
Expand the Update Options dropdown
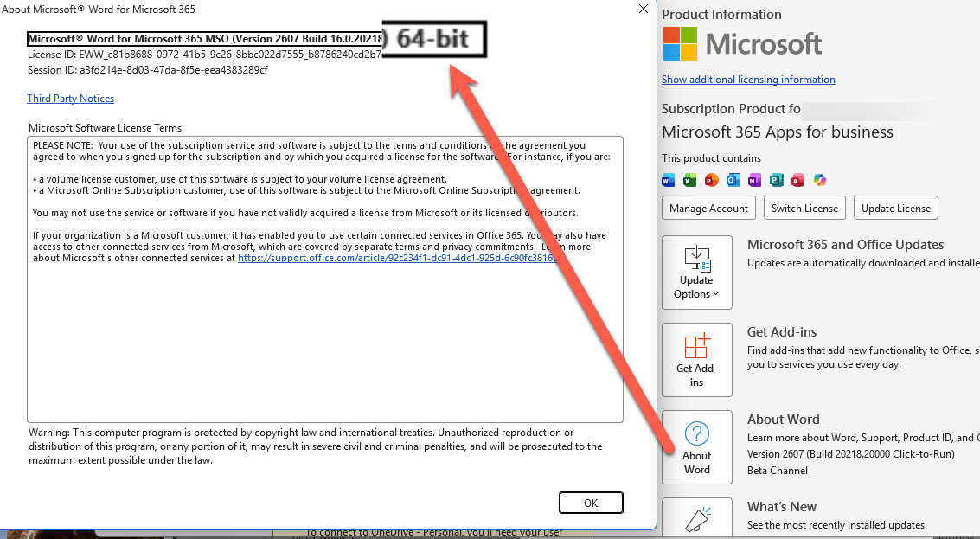click(697, 272)
